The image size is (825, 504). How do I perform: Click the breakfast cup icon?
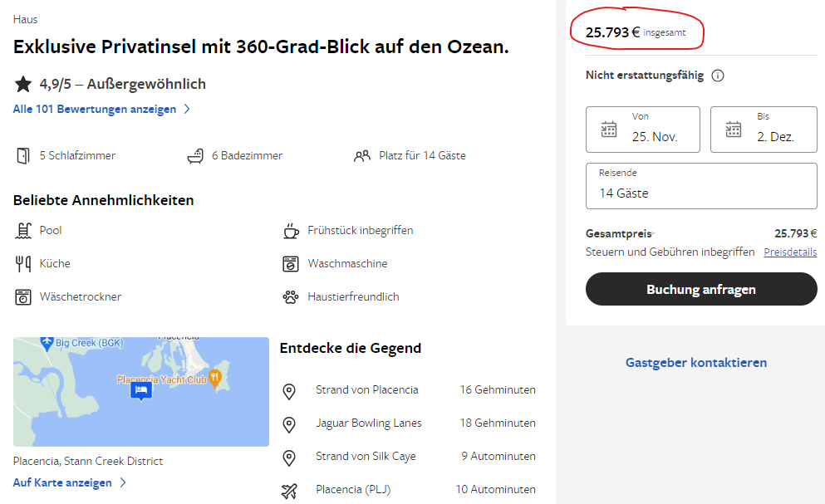point(291,230)
